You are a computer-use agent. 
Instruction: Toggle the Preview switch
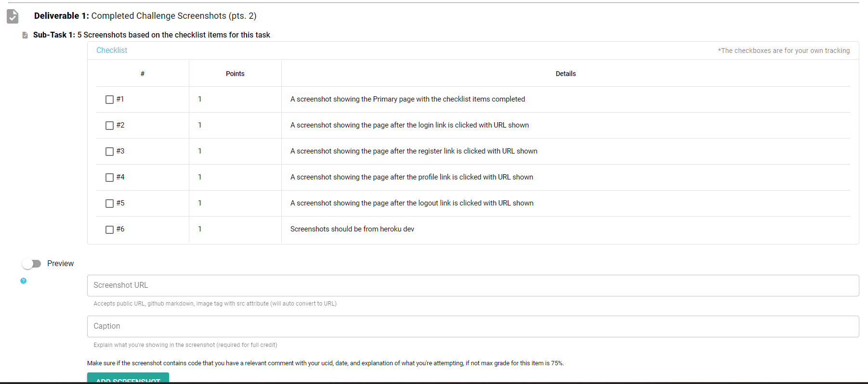32,264
